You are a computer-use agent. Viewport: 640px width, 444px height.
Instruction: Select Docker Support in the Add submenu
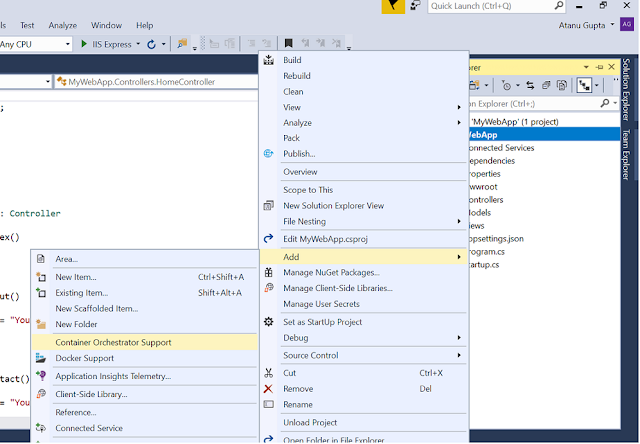coord(144,358)
